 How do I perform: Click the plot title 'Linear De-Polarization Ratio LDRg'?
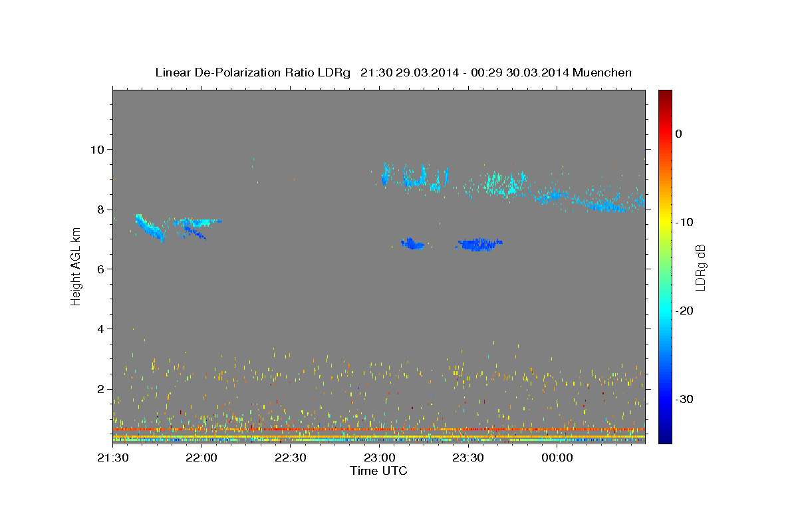coord(252,72)
